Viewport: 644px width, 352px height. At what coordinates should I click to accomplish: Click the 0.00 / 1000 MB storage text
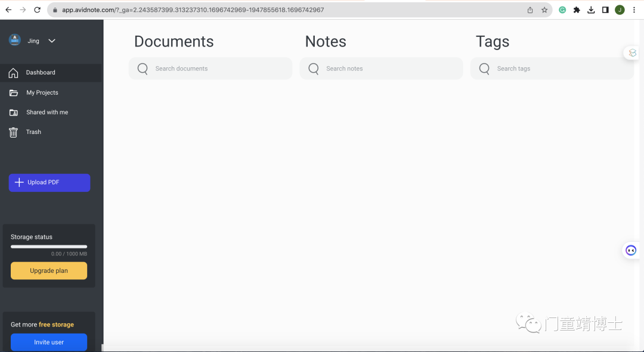69,254
